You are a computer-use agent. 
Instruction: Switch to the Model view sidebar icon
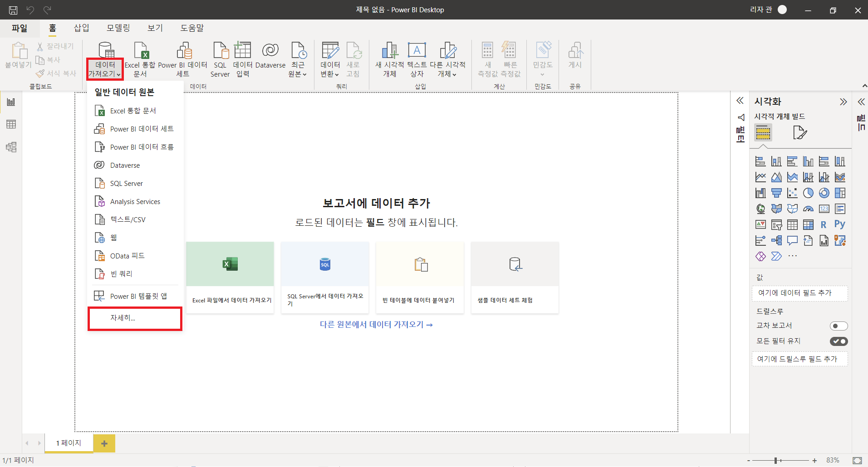(11, 147)
